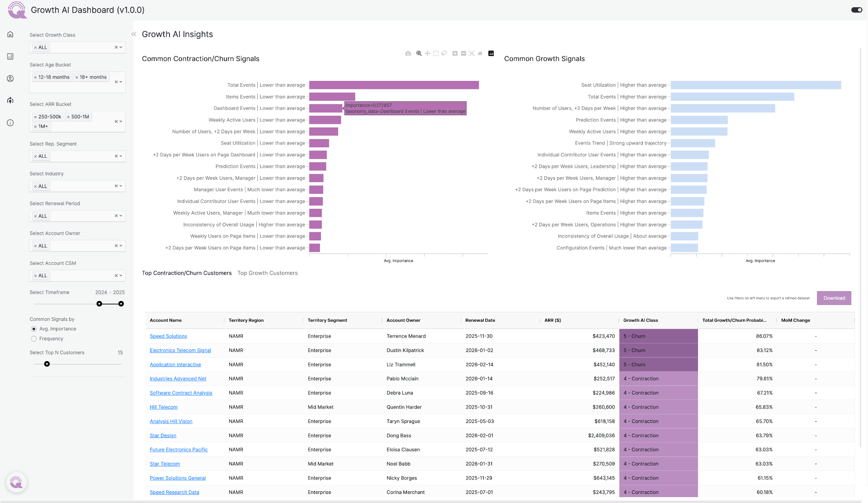
Task: Open the Speed Research Data account link
Action: point(175,493)
